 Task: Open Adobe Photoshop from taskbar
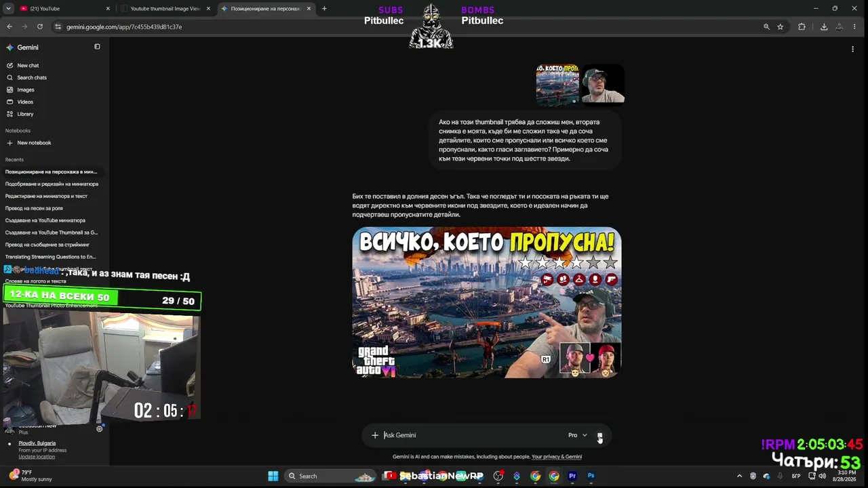tap(591, 476)
